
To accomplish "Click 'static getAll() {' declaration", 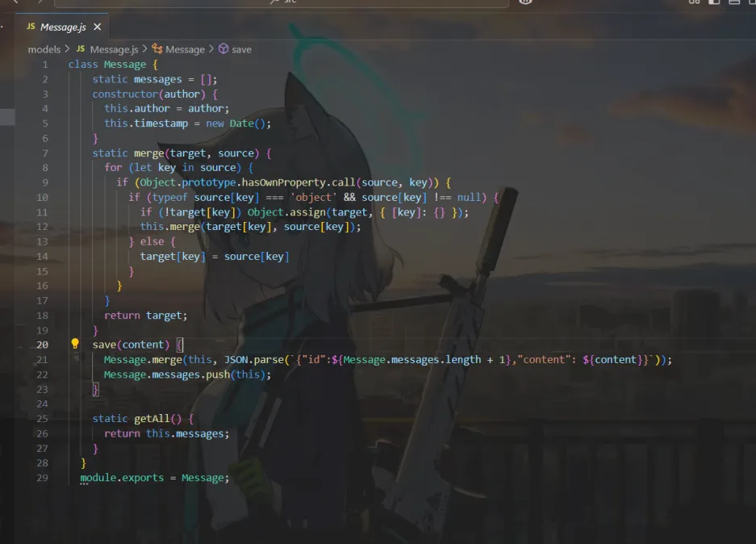I will [143, 419].
